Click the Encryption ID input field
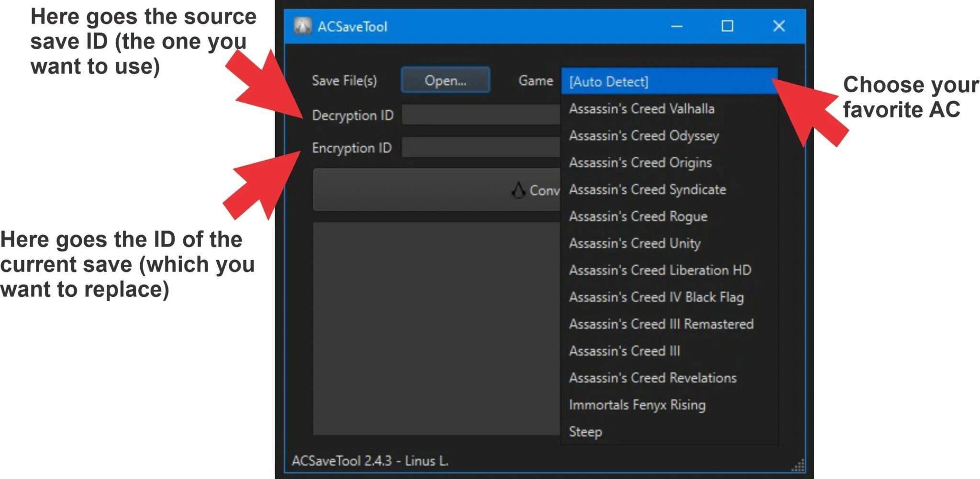980x479 pixels. pos(481,147)
